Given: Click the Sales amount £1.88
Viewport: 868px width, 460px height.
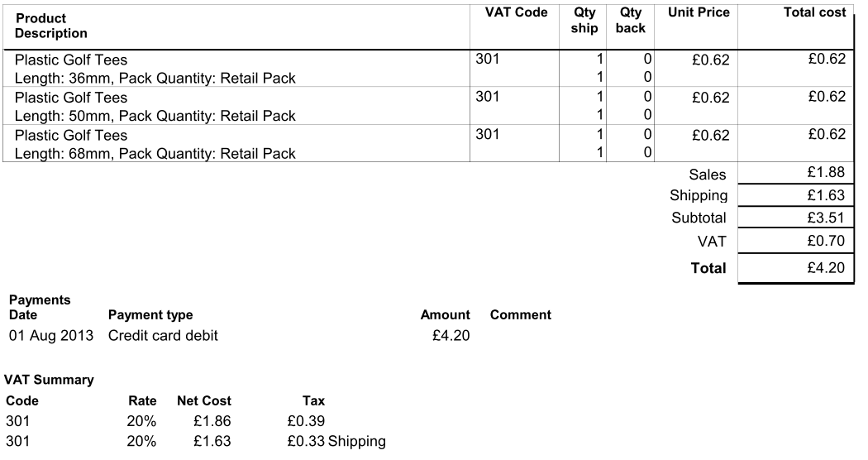Looking at the screenshot, I should click(x=827, y=173).
